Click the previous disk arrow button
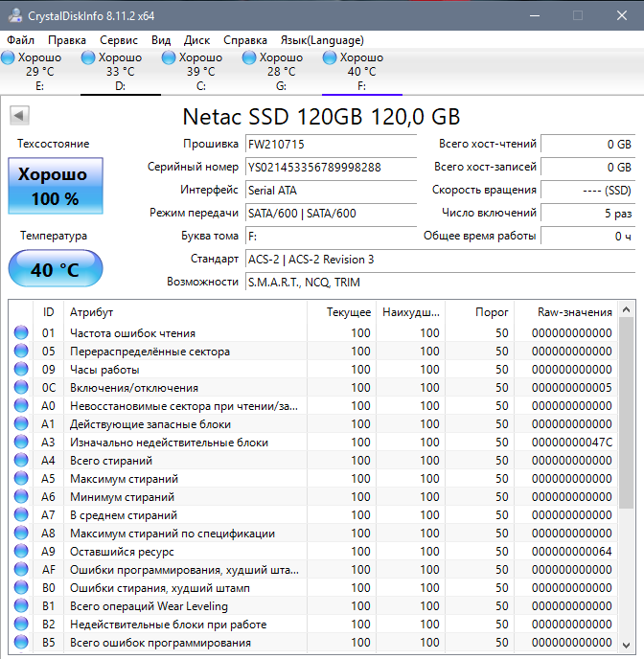The image size is (644, 659). point(19,116)
